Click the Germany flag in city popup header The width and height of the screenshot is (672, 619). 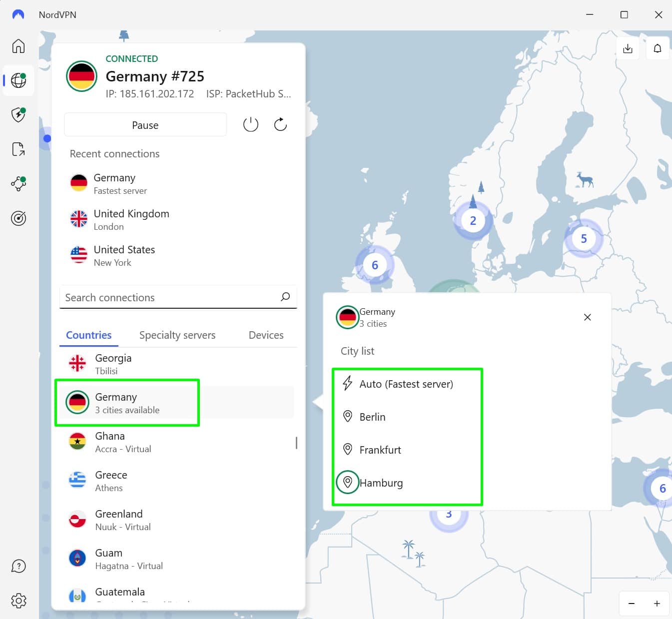click(347, 317)
